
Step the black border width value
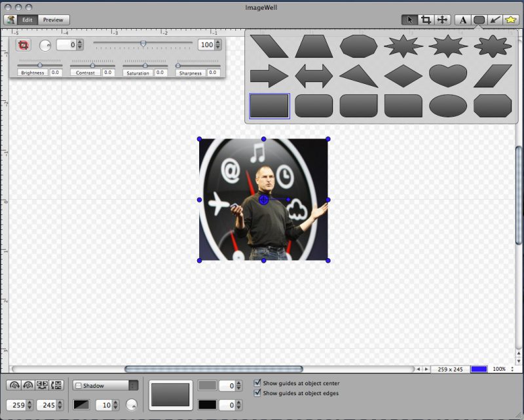coord(238,405)
